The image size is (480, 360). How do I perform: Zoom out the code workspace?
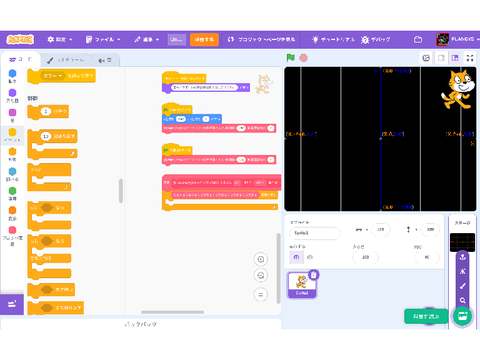click(x=261, y=275)
